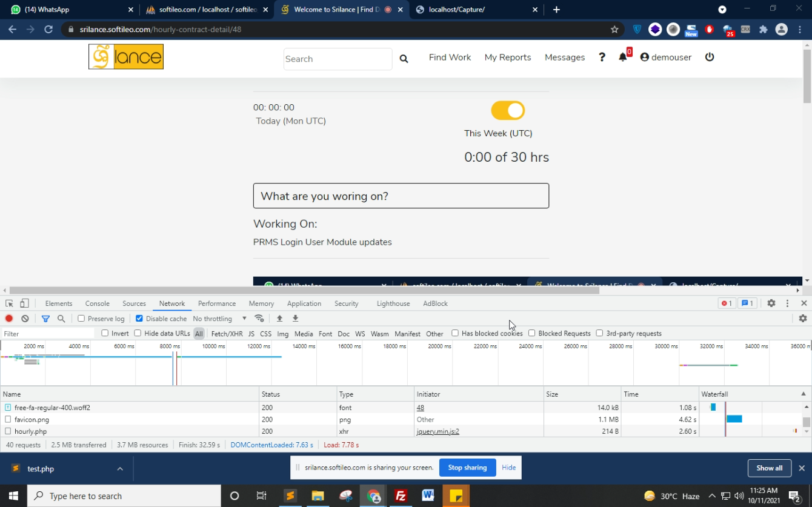Open the No throttling dropdown
812x507 pixels.
pyautogui.click(x=219, y=319)
